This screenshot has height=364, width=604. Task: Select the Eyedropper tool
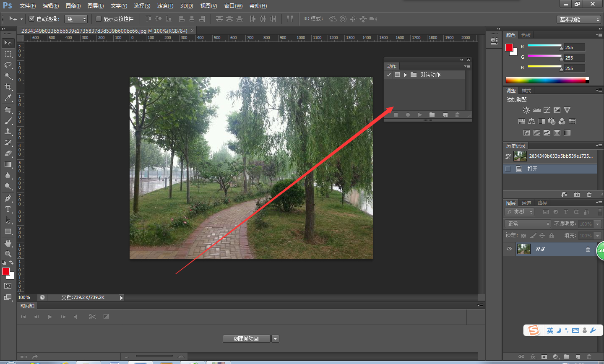tap(8, 98)
